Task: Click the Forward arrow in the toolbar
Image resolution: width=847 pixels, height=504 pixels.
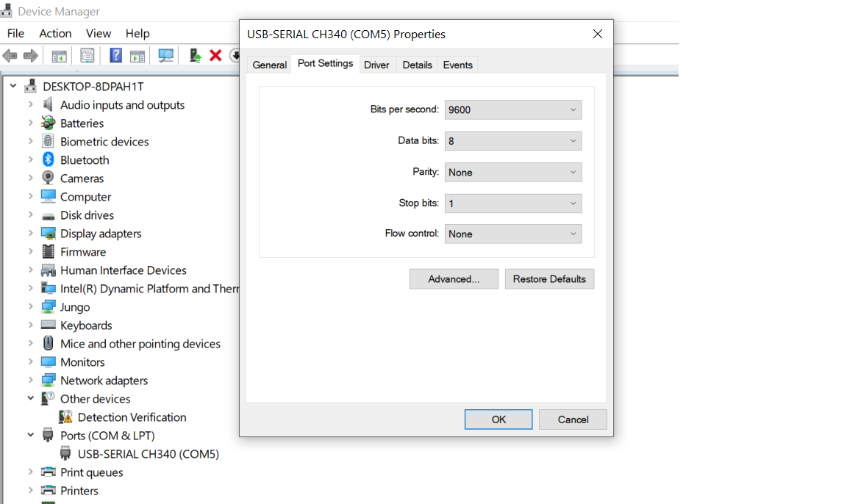Action: click(31, 56)
